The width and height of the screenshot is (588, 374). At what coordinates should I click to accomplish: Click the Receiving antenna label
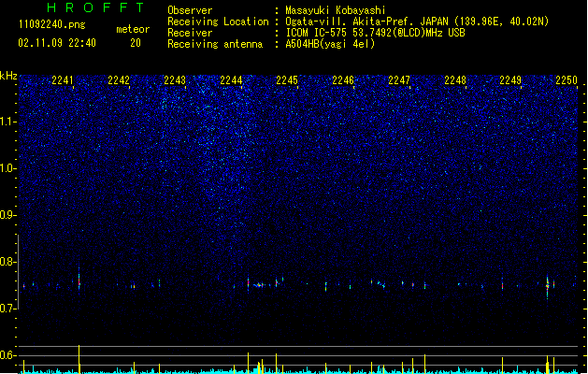coord(215,44)
